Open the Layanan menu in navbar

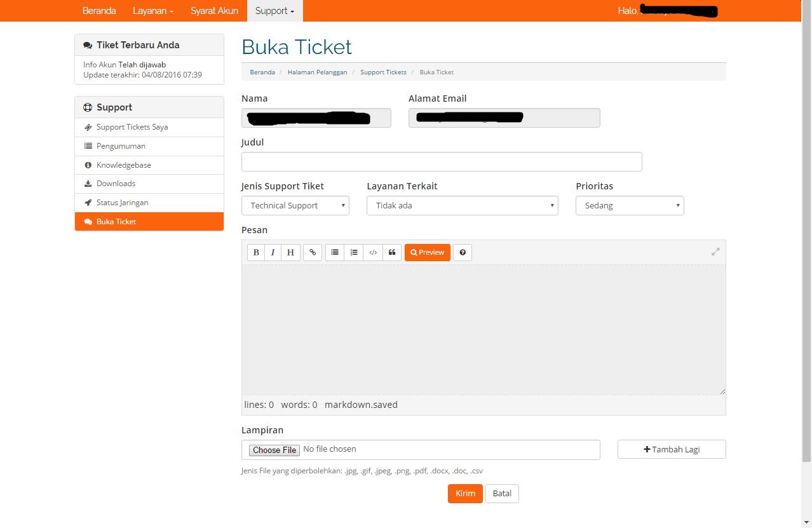tap(153, 11)
